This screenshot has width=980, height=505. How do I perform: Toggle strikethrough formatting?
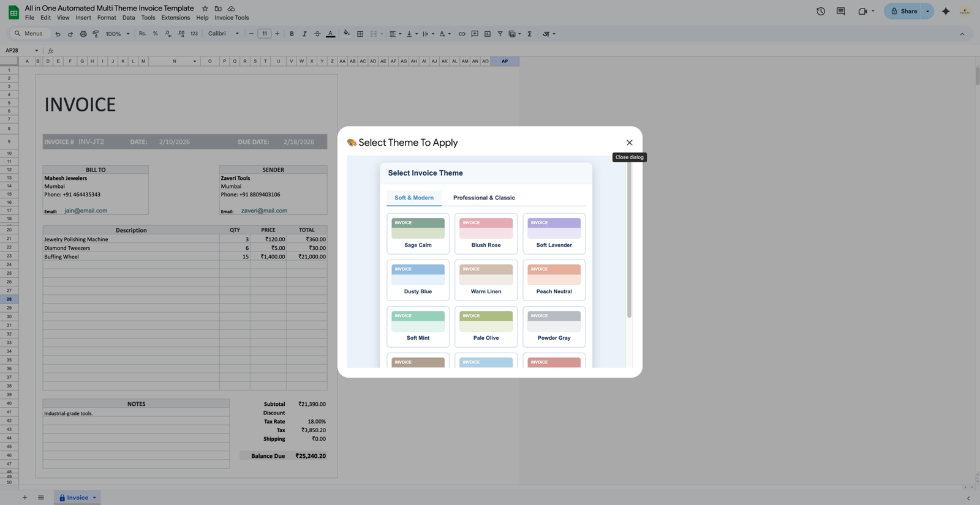coord(317,34)
